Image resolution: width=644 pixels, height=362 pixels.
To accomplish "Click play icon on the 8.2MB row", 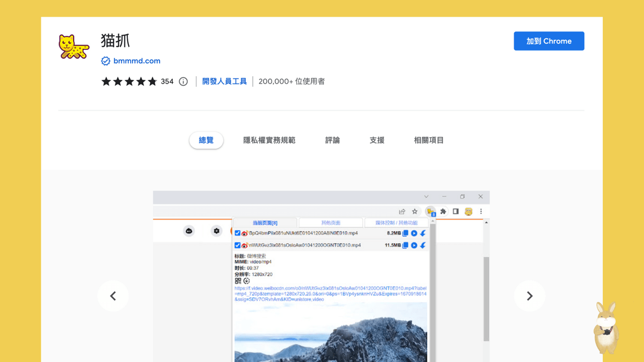I will click(414, 233).
